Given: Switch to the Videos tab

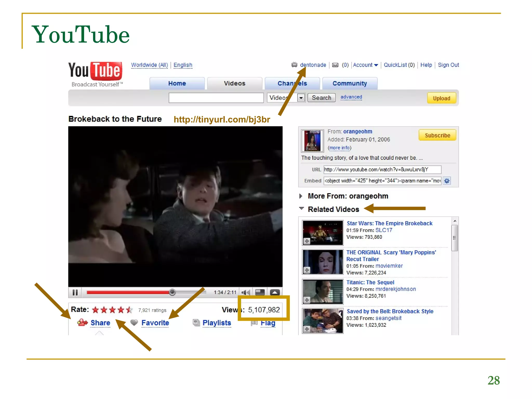Looking at the screenshot, I should 235,83.
